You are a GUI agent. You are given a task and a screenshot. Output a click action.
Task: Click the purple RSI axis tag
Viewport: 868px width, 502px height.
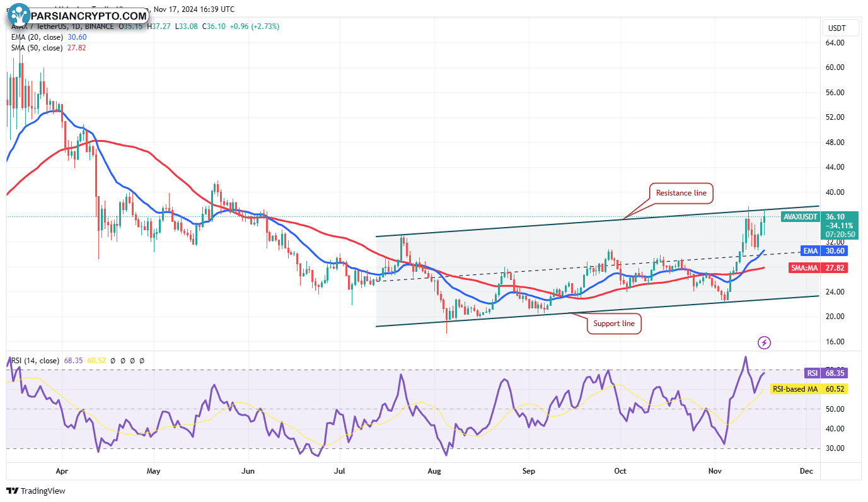813,373
